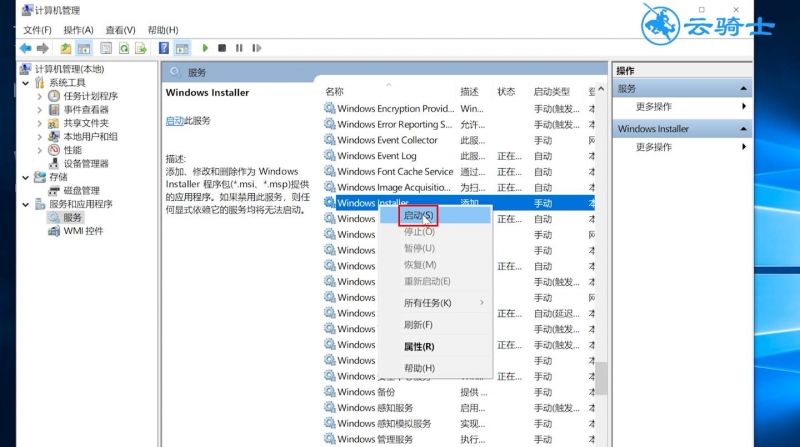Open the 文件(F) menu
Screen dimensions: 800x447
point(37,30)
